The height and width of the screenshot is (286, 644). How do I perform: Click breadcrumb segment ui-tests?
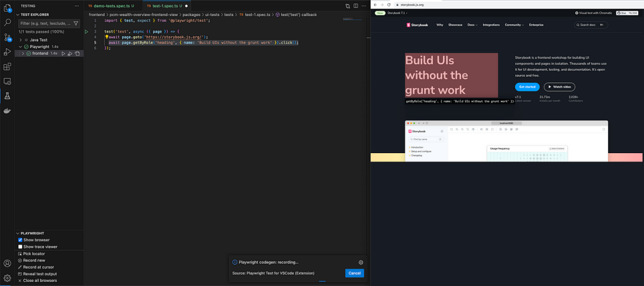pyautogui.click(x=212, y=15)
